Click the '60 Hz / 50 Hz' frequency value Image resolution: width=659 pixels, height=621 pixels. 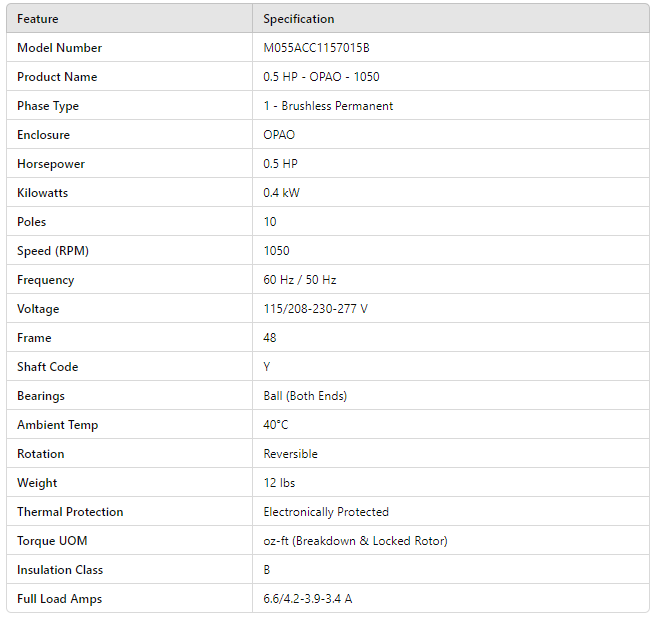[x=300, y=280]
